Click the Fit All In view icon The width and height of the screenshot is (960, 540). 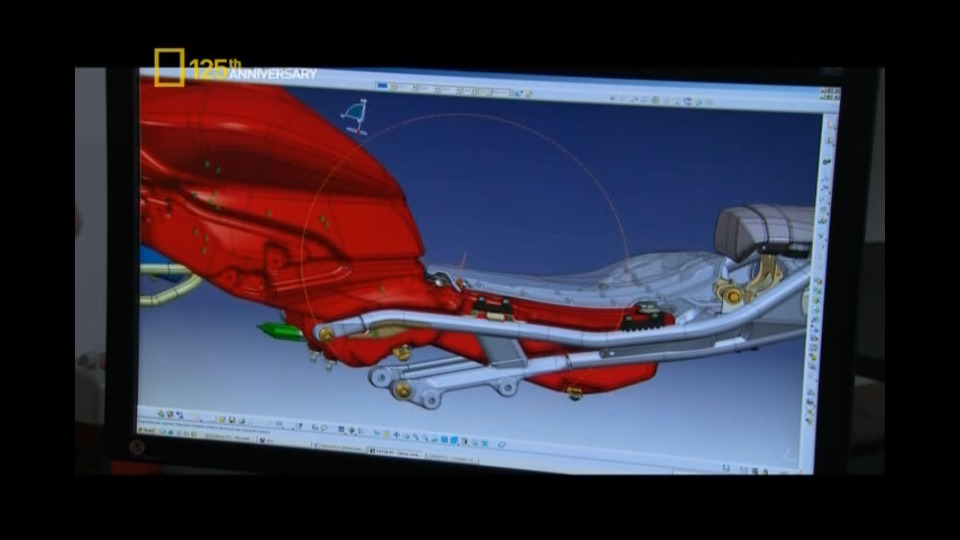(386, 433)
